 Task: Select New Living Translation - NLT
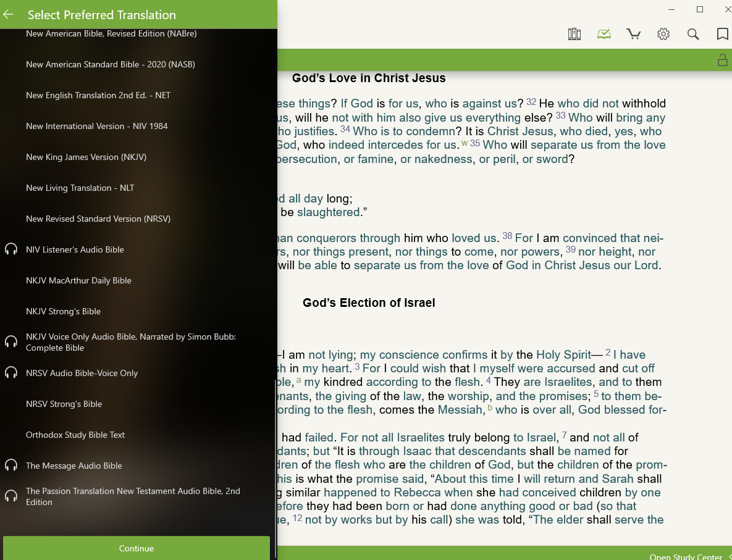(x=80, y=188)
